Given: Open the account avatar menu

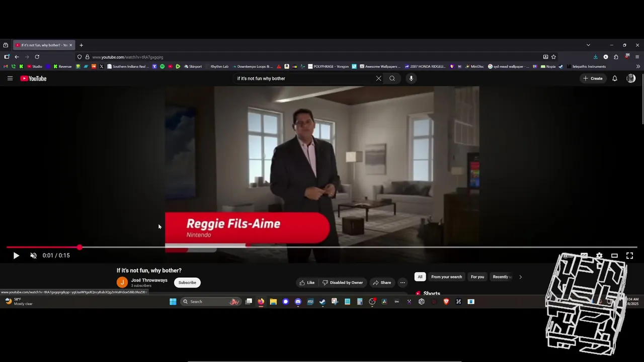Looking at the screenshot, I should (631, 78).
